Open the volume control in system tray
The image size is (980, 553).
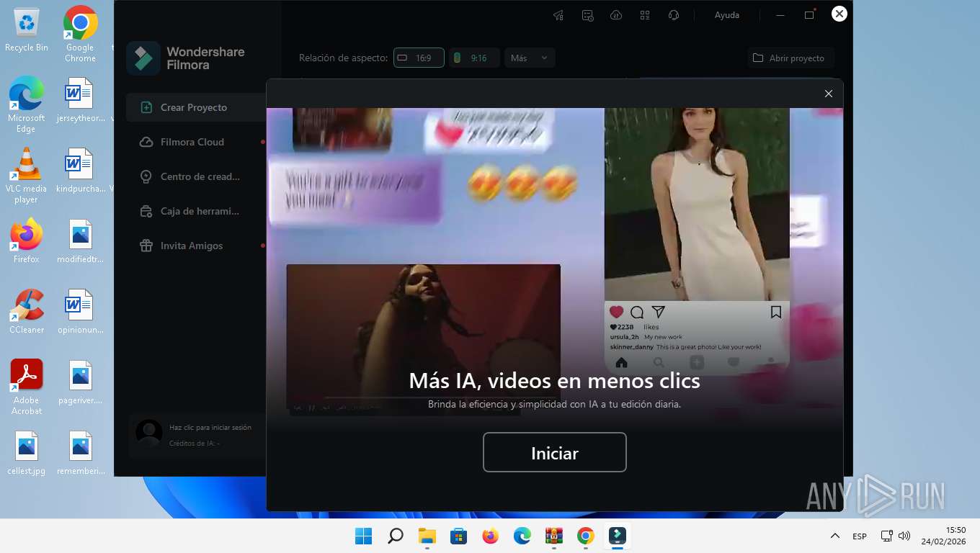[904, 536]
